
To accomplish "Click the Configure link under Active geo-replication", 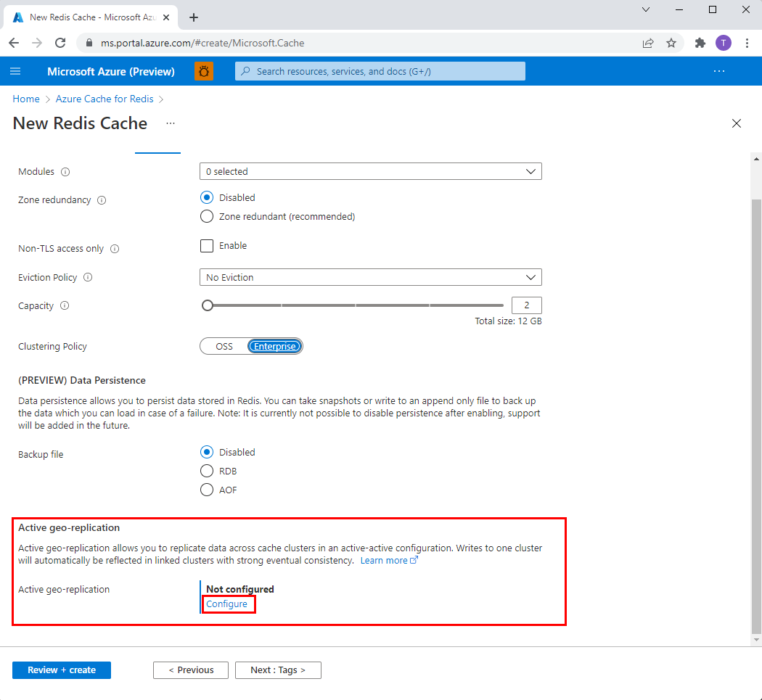I will click(x=227, y=604).
